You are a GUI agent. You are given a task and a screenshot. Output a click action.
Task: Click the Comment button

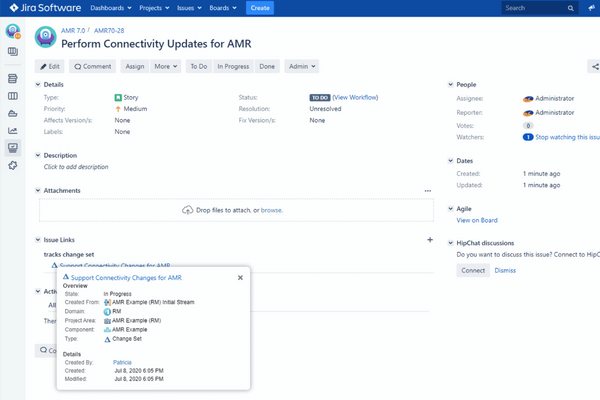tap(93, 67)
